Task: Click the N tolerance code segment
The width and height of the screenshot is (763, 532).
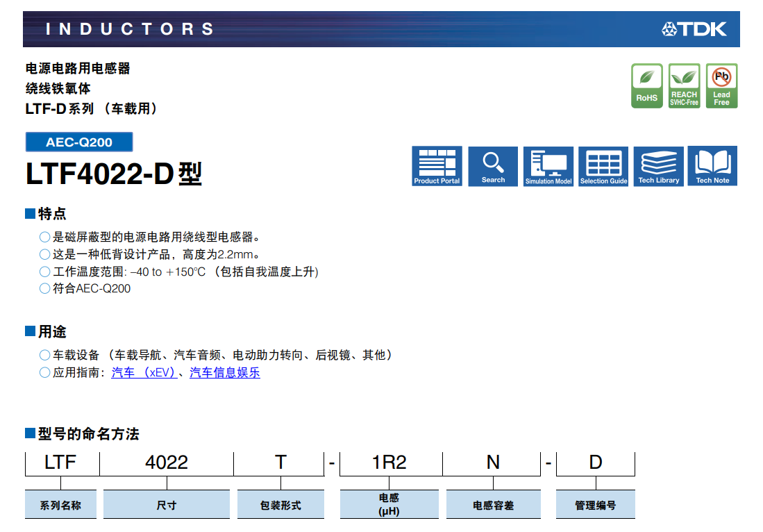Action: (493, 463)
